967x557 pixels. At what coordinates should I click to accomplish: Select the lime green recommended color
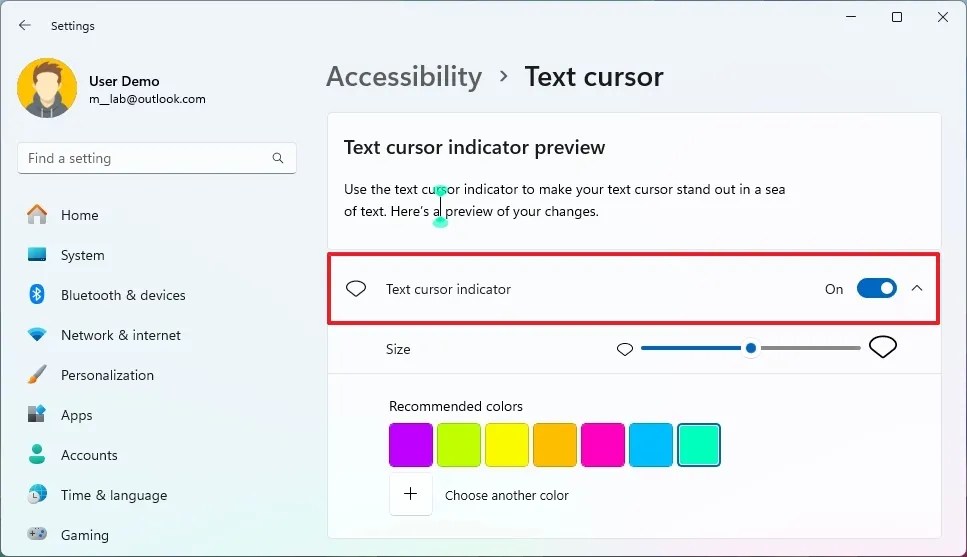[459, 445]
